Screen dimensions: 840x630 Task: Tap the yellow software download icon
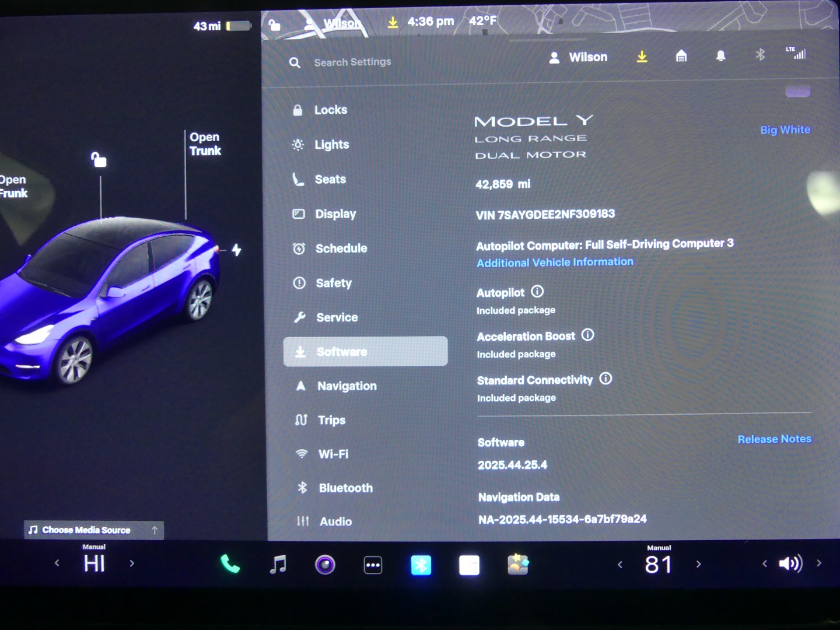[x=642, y=57]
